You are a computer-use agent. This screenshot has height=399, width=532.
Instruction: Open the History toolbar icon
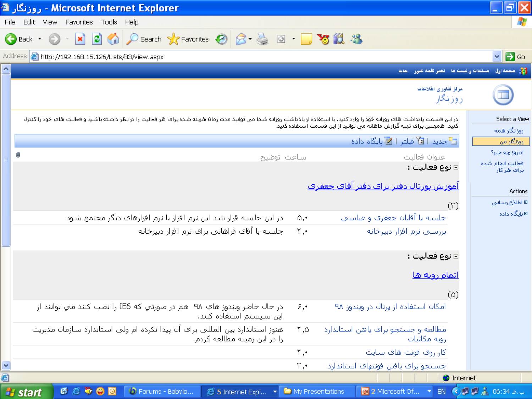pyautogui.click(x=222, y=39)
